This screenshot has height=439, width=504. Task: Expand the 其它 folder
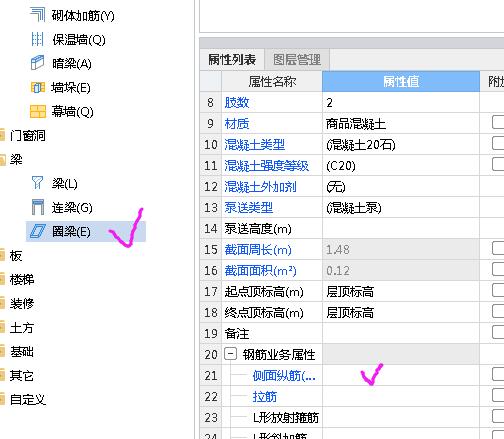tap(3, 375)
